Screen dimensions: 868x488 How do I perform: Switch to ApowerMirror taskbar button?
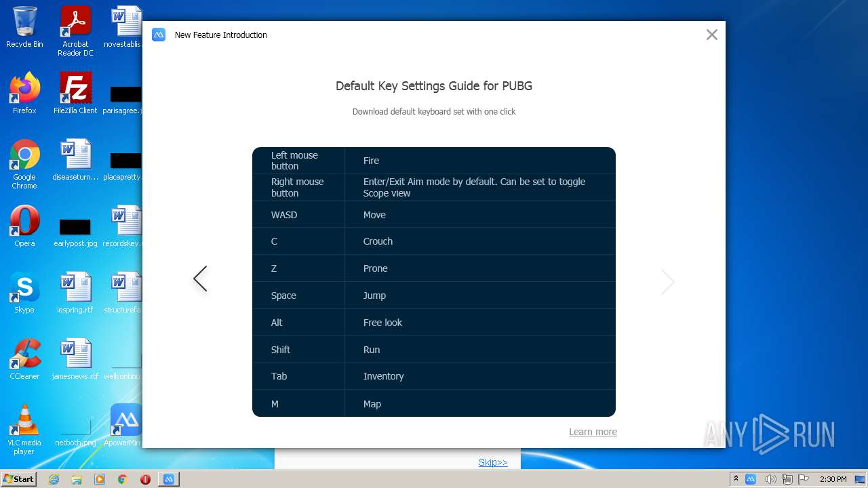tap(169, 479)
